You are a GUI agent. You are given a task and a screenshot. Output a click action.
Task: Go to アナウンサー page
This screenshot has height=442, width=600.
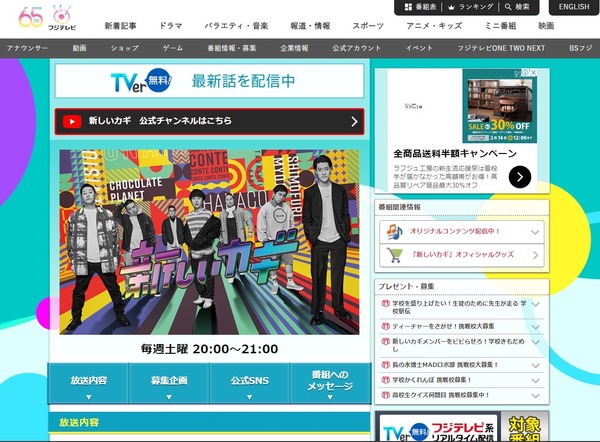click(x=27, y=48)
